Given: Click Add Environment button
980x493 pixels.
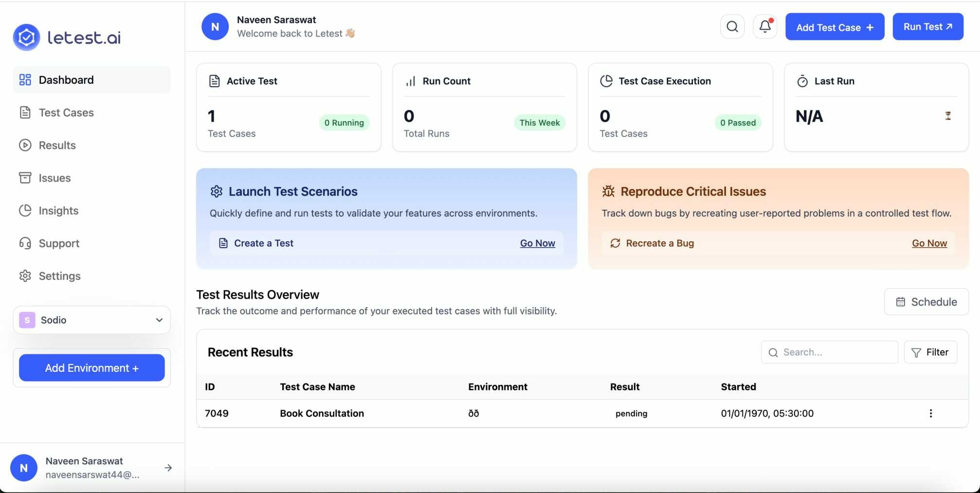Looking at the screenshot, I should (x=92, y=368).
